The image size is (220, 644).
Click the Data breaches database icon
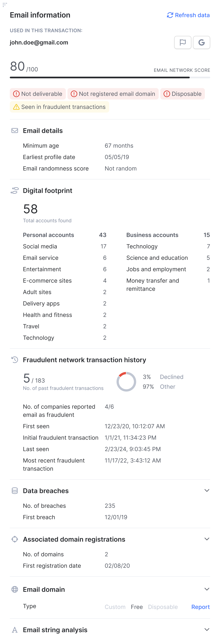15,491
